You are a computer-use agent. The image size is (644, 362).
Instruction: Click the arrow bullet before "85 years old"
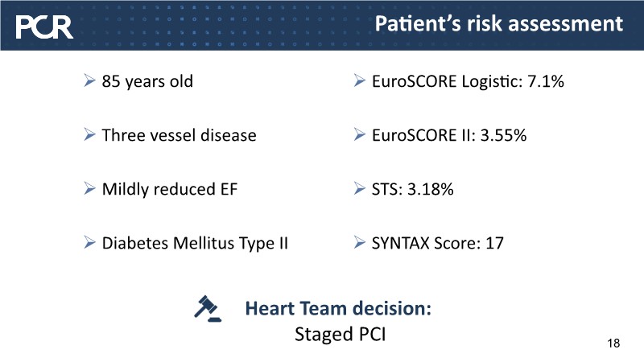click(91, 81)
